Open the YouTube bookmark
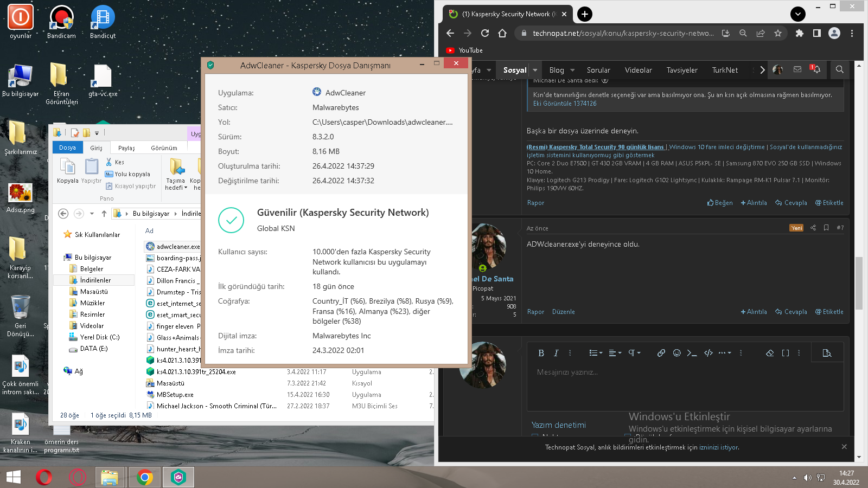868x488 pixels. click(x=464, y=50)
